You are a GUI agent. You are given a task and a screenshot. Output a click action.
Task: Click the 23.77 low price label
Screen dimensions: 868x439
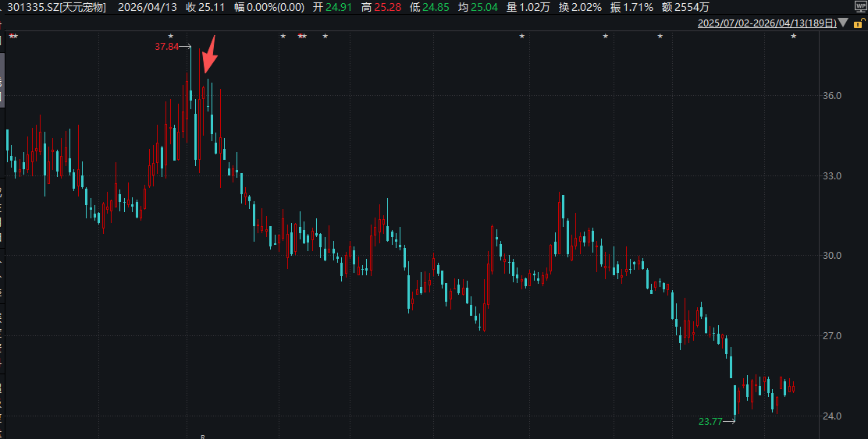710,422
